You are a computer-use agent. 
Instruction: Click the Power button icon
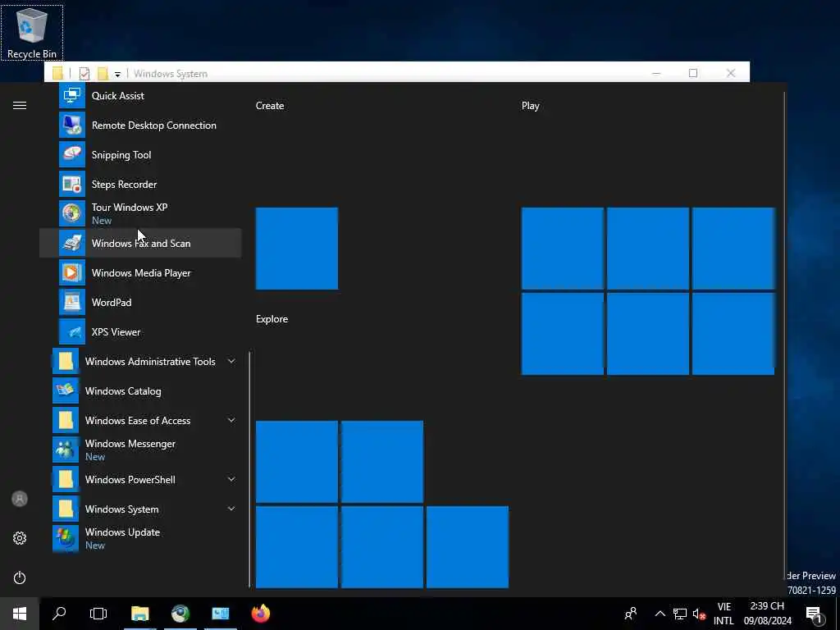pyautogui.click(x=20, y=577)
